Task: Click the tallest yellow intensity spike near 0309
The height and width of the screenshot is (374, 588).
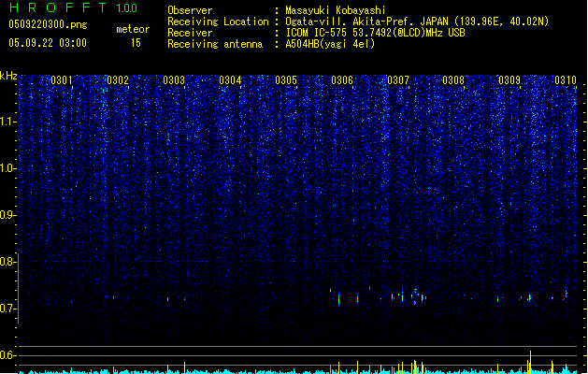Action: 530,362
